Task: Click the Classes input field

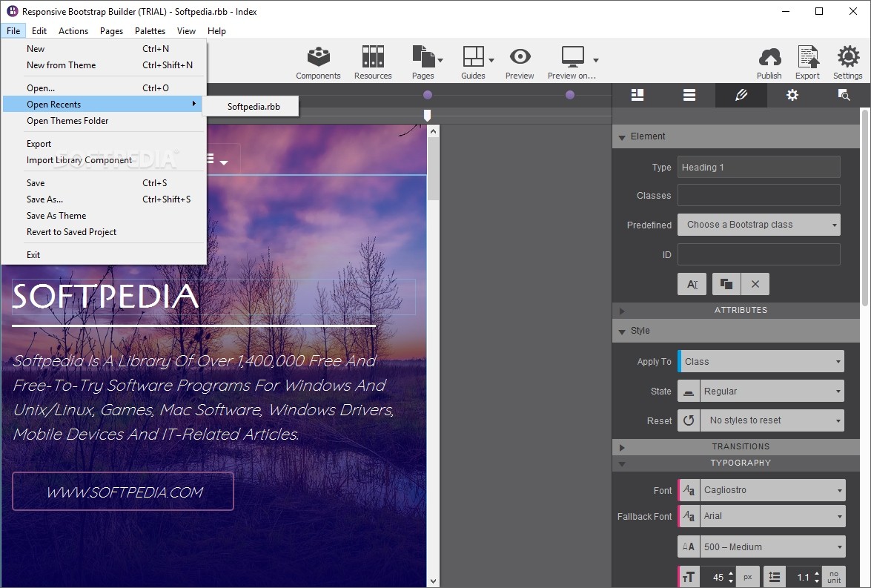Action: (759, 196)
